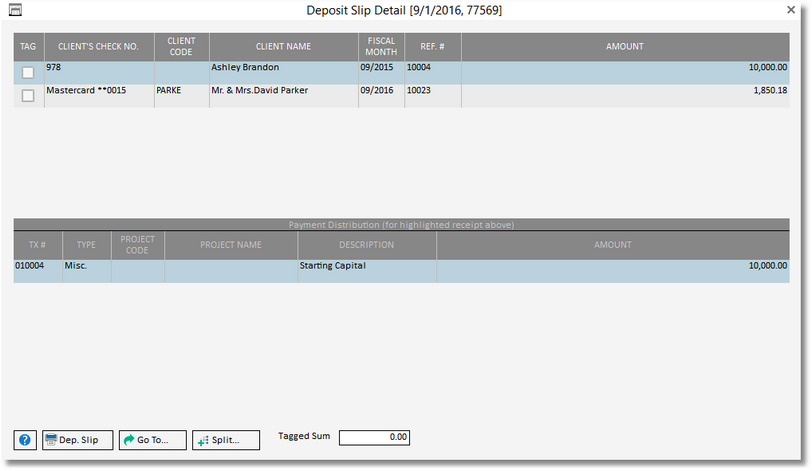Viewport: 812px width, 471px height.
Task: Click the DESCRIPTION column header
Action: pos(367,245)
